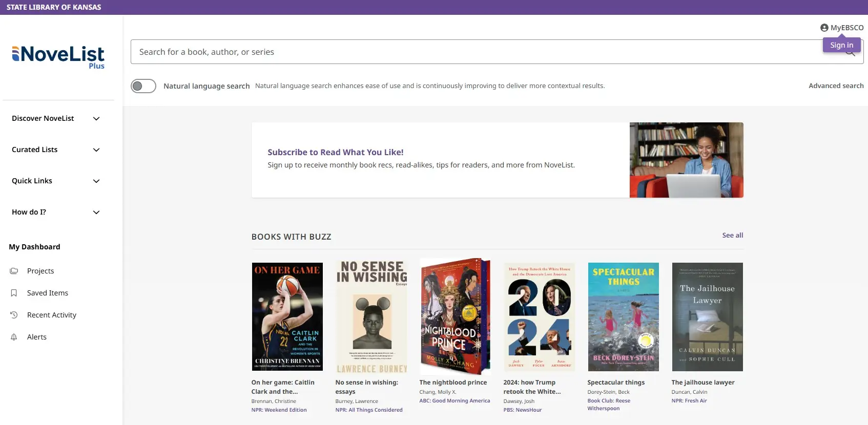868x425 pixels.
Task: Open Projects in My Dashboard
Action: coord(40,271)
